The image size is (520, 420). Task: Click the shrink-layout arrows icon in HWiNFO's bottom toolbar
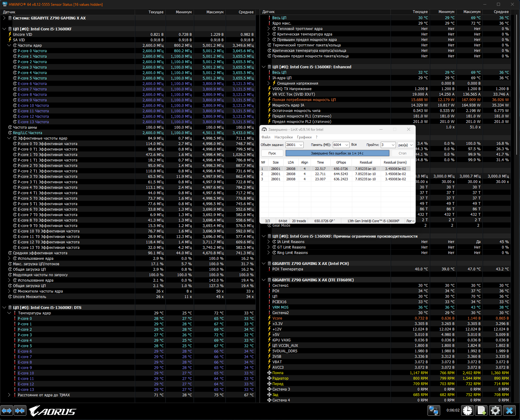[20, 411]
